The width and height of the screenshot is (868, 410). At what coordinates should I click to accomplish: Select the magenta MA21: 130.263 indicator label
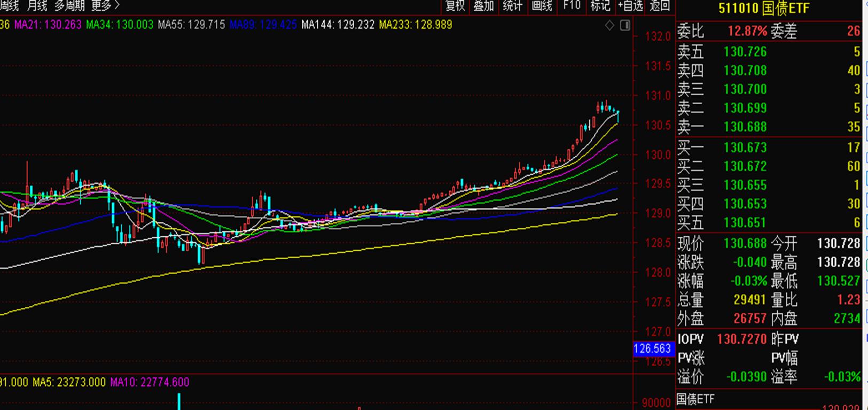pyautogui.click(x=48, y=25)
